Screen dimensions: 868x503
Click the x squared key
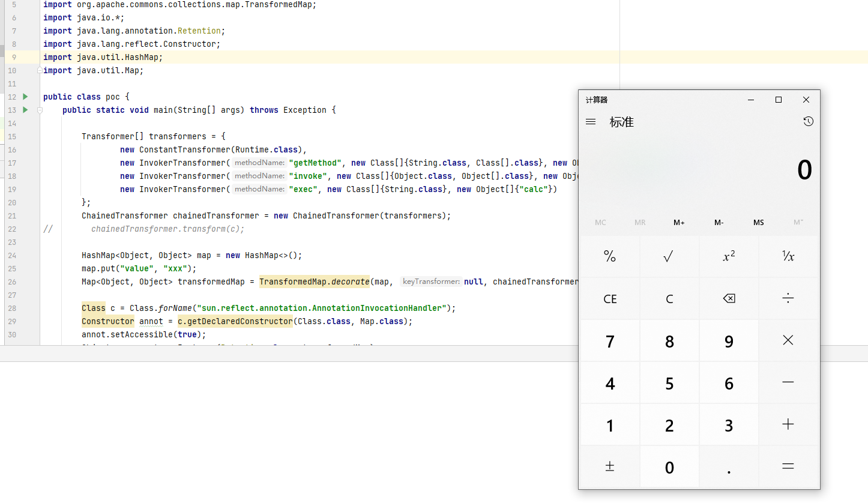point(729,256)
